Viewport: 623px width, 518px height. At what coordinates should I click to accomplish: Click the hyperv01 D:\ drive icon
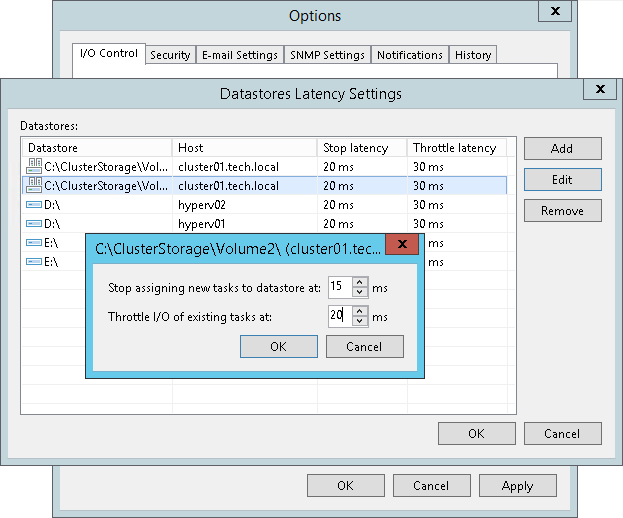click(x=34, y=223)
